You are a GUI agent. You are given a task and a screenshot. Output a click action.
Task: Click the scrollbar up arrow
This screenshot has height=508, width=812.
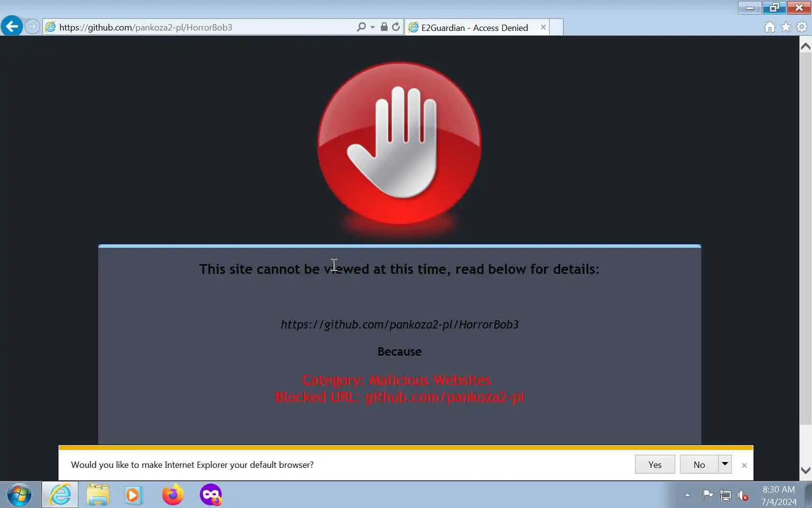pyautogui.click(x=805, y=46)
